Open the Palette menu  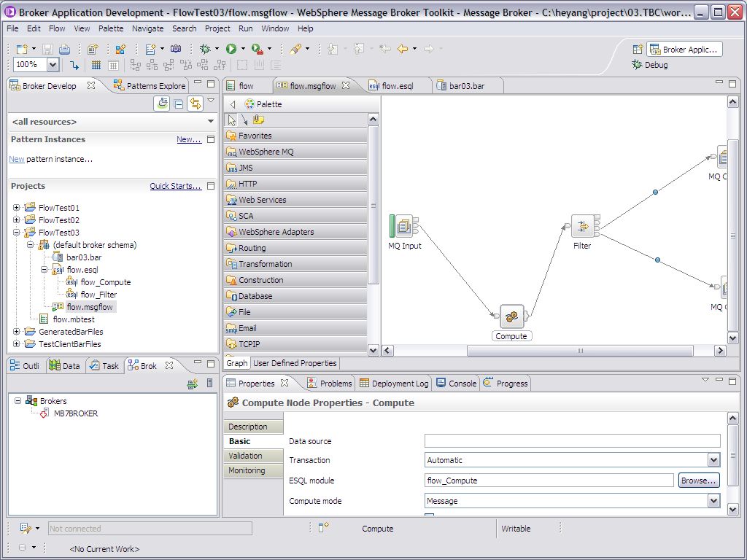tap(111, 28)
